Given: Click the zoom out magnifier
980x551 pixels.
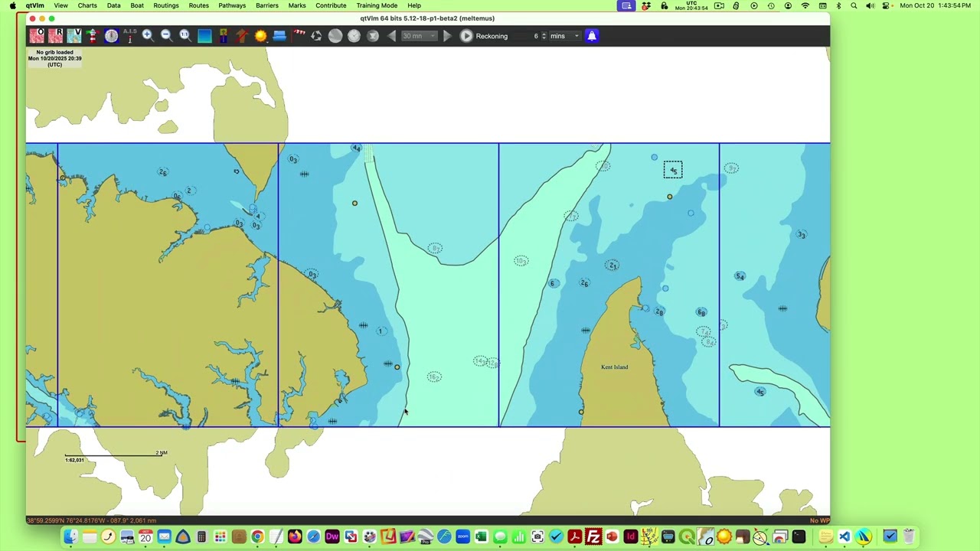Looking at the screenshot, I should [x=166, y=35].
